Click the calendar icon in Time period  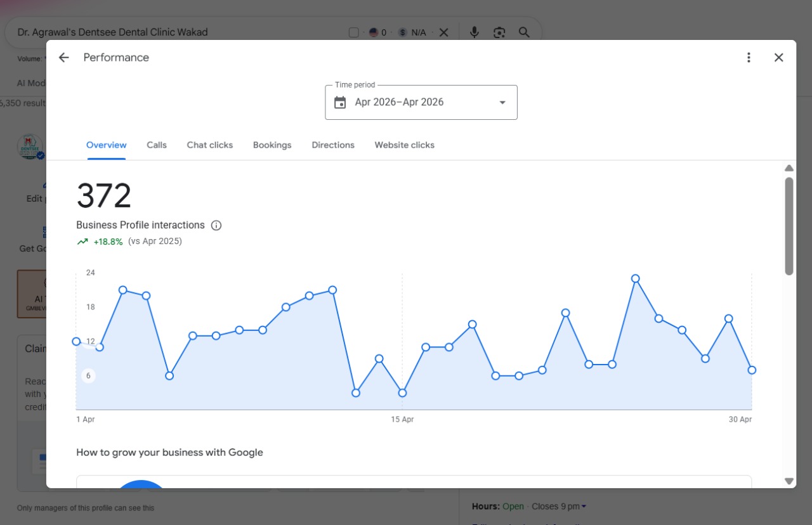pyautogui.click(x=340, y=102)
